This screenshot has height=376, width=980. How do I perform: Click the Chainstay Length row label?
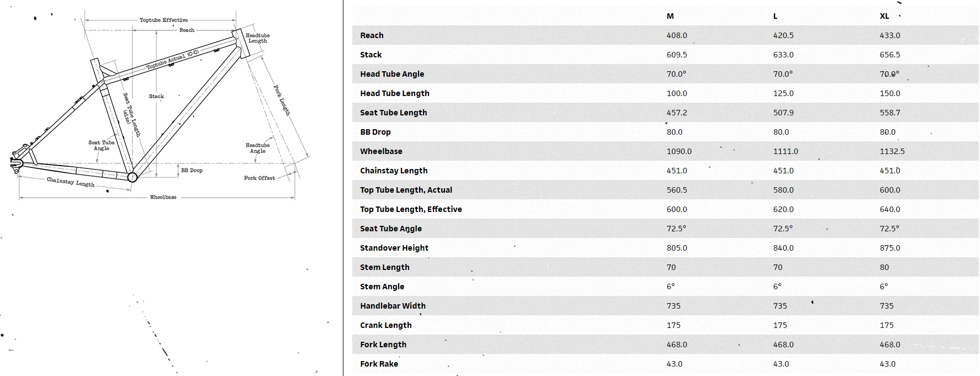(394, 171)
